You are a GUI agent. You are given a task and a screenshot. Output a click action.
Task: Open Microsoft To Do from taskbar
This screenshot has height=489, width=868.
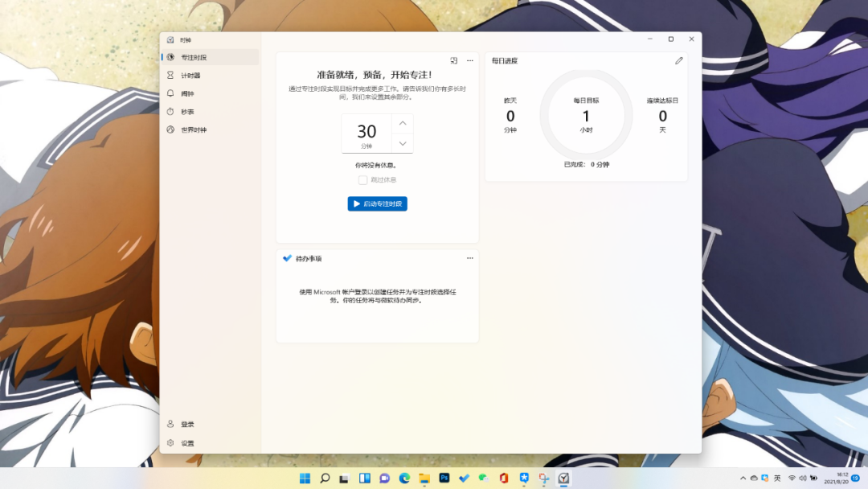click(464, 478)
